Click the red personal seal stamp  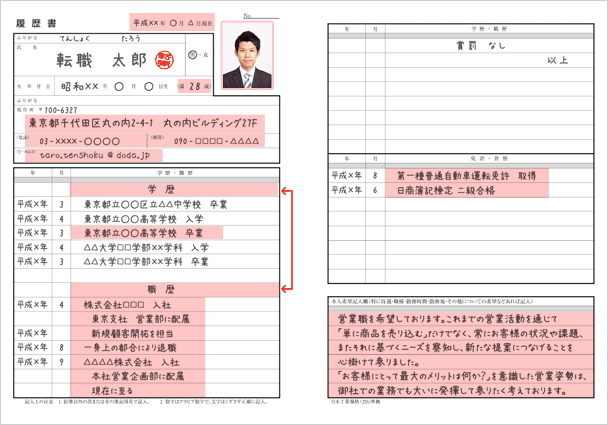[x=168, y=60]
